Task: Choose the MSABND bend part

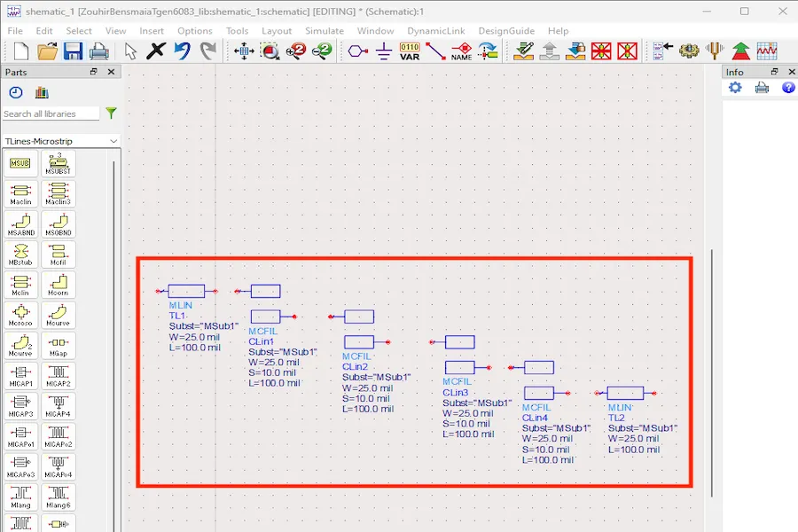Action: [20, 224]
